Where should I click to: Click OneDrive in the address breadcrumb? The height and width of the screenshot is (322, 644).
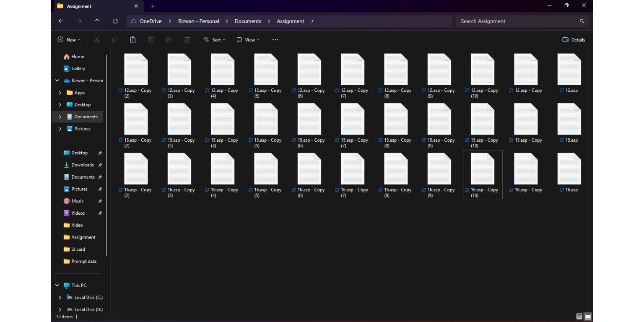151,21
